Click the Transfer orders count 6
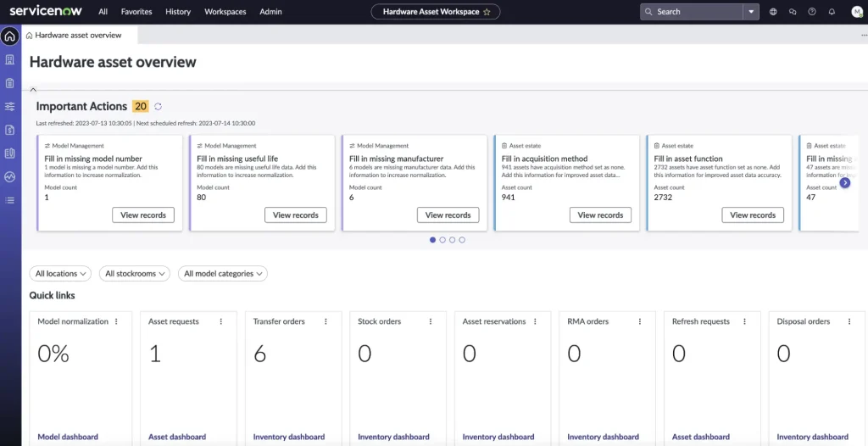 [x=259, y=353]
